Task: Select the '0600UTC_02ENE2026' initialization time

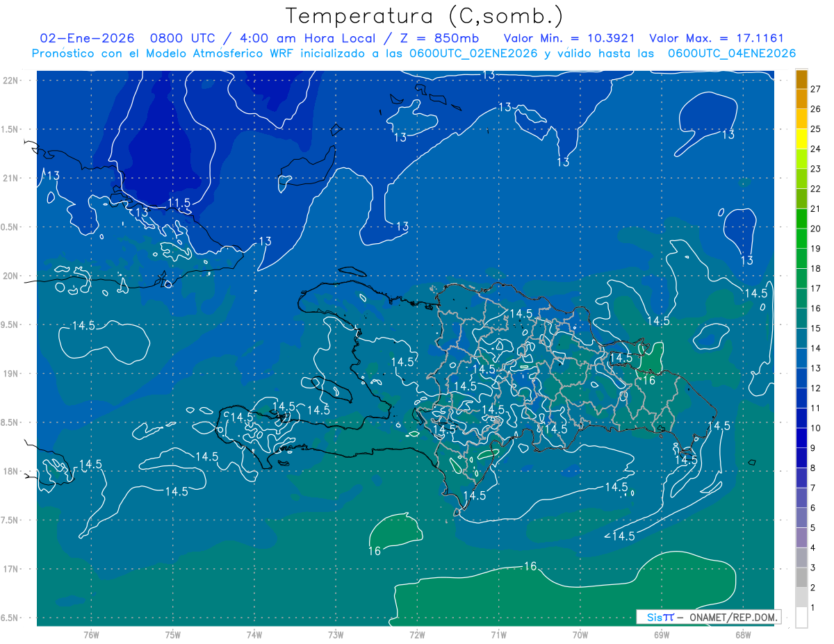Action: click(474, 53)
